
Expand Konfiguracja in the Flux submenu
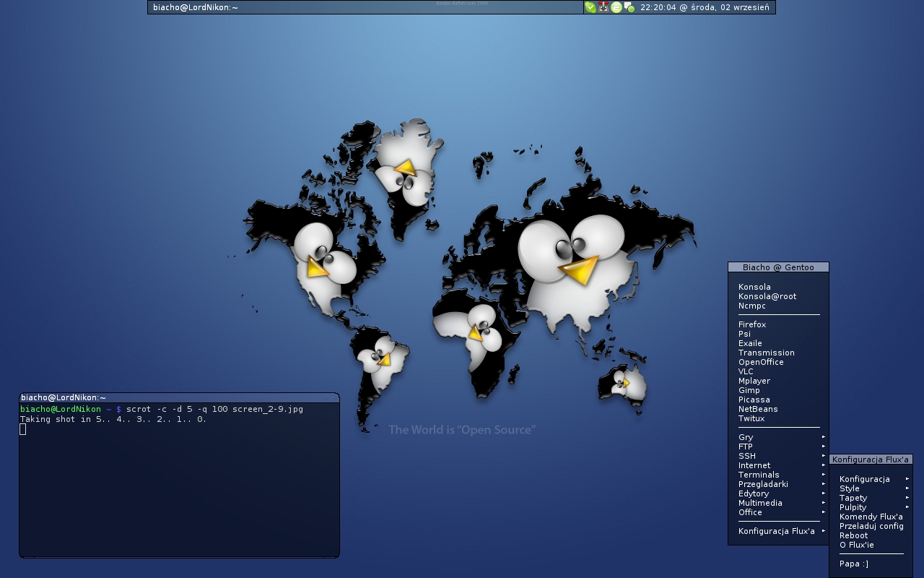[x=871, y=479]
